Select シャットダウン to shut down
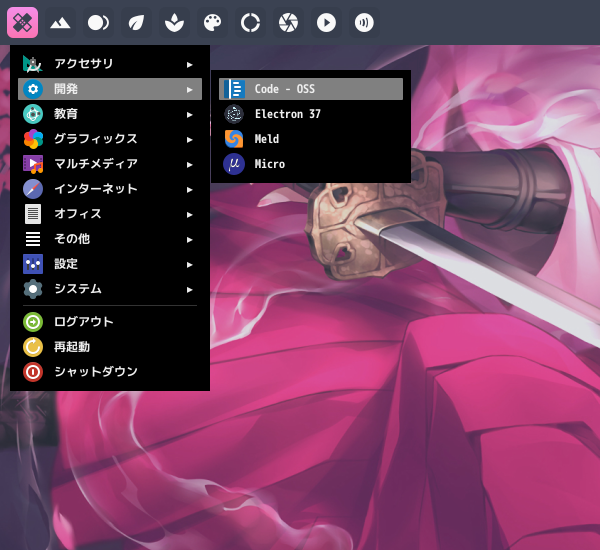This screenshot has height=550, width=600. pyautogui.click(x=110, y=372)
